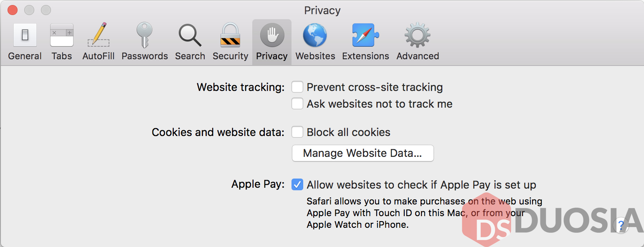Open the Passwords key icon pane
The height and width of the screenshot is (247, 644).
145,35
